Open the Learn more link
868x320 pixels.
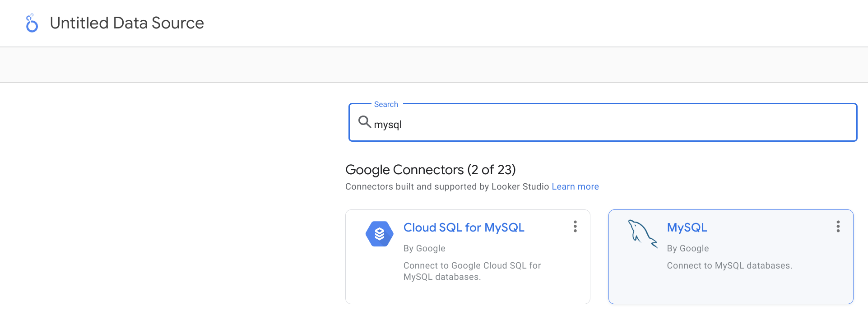point(575,186)
